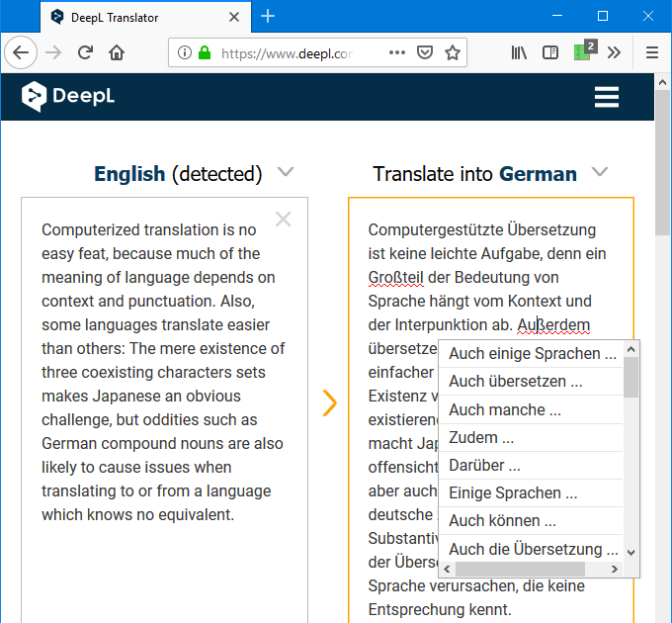
Task: Click the suggestion list vertical scrollbar thumb
Action: (630, 378)
